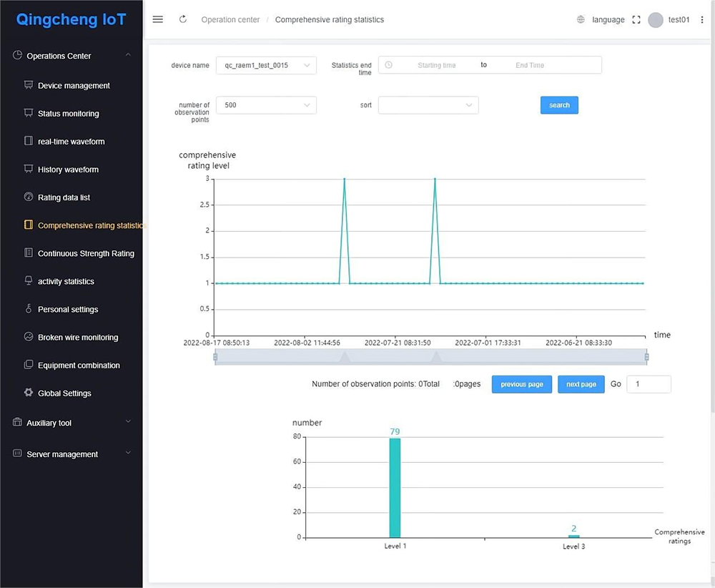Click the Continuous Strength Rating icon
The width and height of the screenshot is (715, 588).
pyautogui.click(x=29, y=253)
